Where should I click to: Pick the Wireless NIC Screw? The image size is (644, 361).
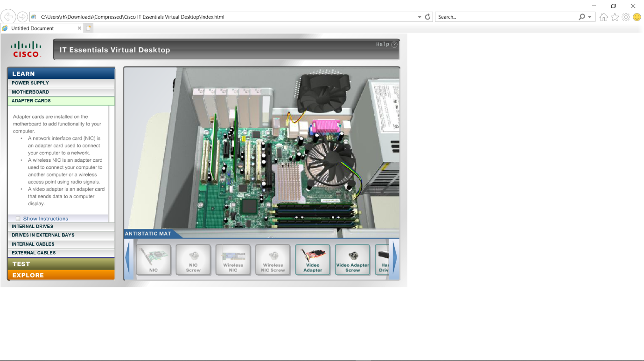273,259
